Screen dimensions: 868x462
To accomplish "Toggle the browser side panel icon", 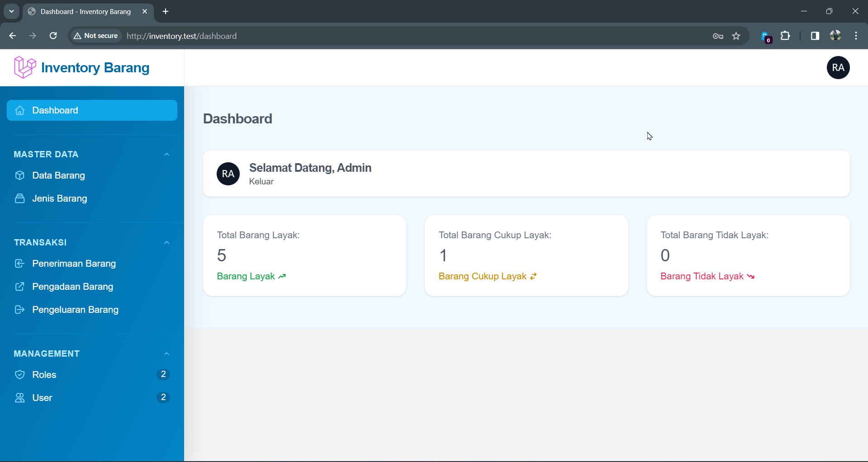I will (815, 36).
